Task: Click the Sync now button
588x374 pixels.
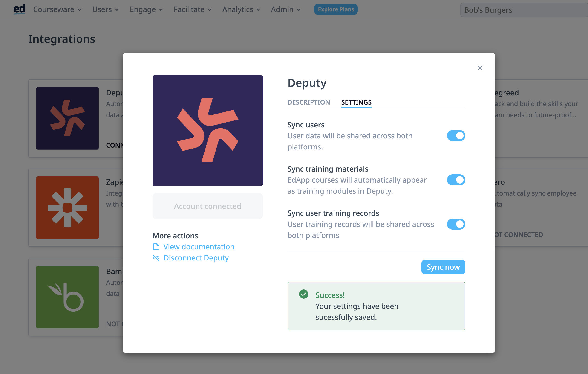Action: pyautogui.click(x=443, y=267)
